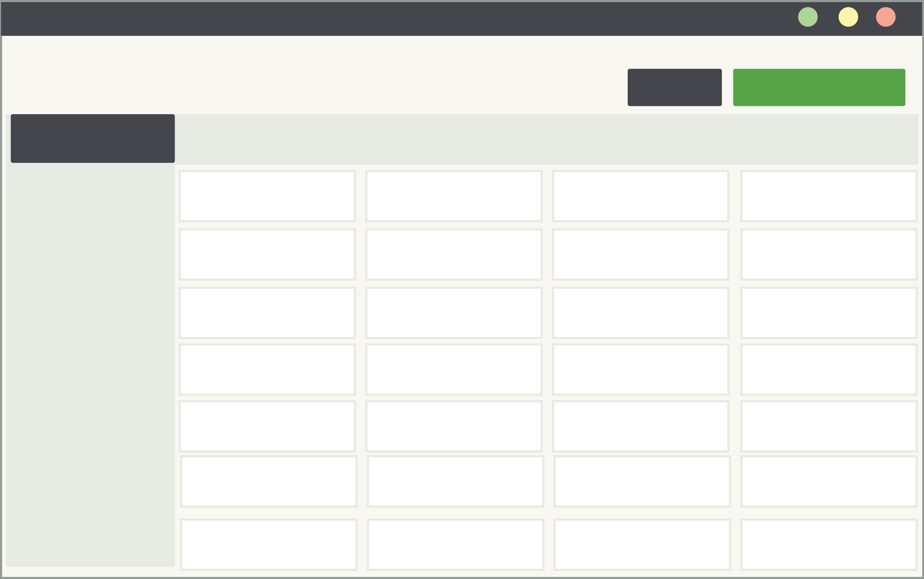Screen dimensions: 924x579
Task: Click the green circle in the title bar
Action: pyautogui.click(x=808, y=17)
